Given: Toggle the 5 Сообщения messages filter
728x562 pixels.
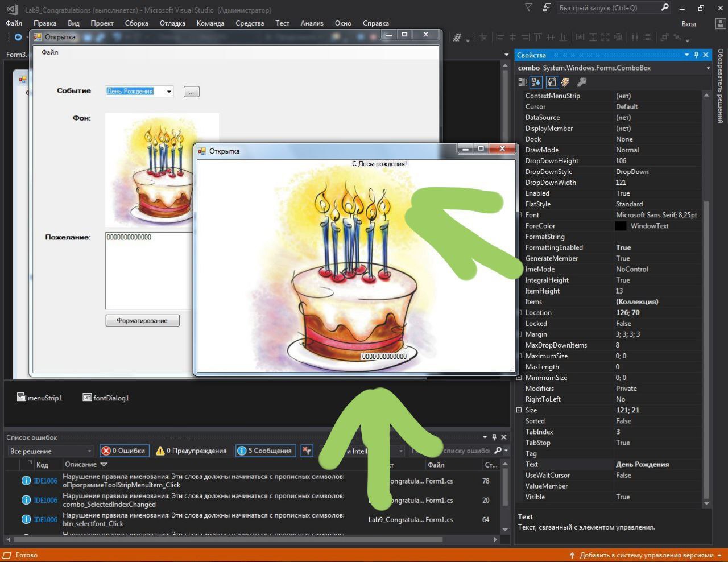Looking at the screenshot, I should (266, 451).
